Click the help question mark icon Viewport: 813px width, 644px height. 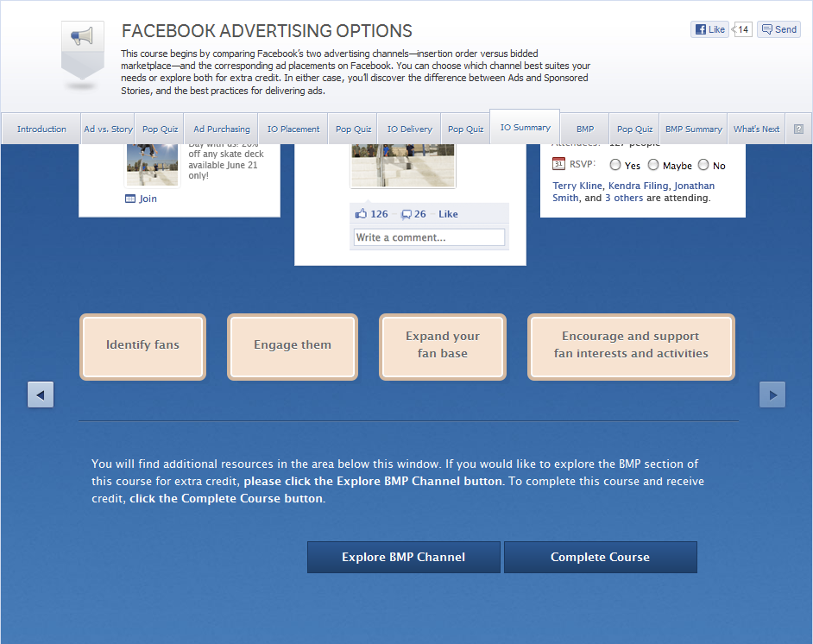[x=798, y=129]
